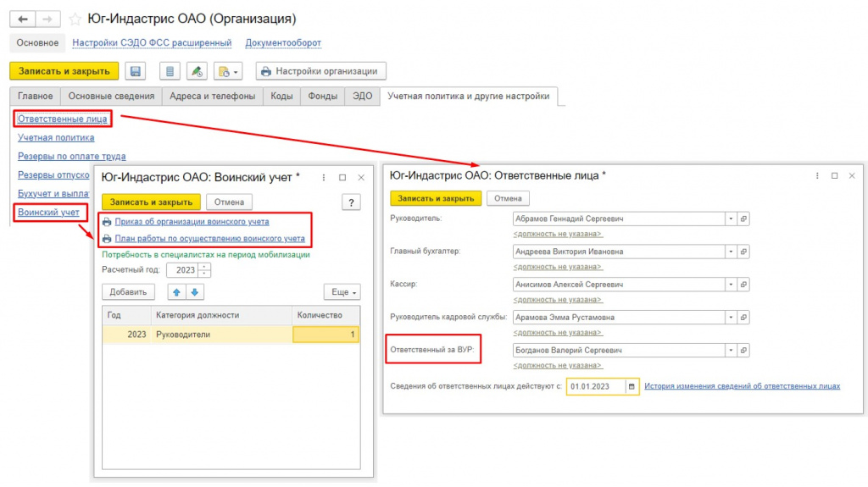
Task: Click the date field showing 01.01.2023
Action: [x=596, y=386]
